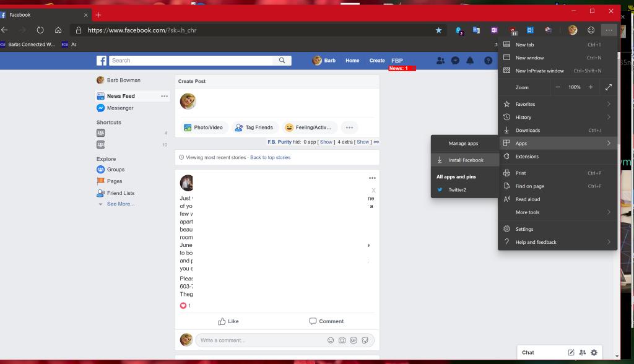This screenshot has width=634, height=364.
Task: Choose Install Facebook in submenu
Action: (x=464, y=160)
